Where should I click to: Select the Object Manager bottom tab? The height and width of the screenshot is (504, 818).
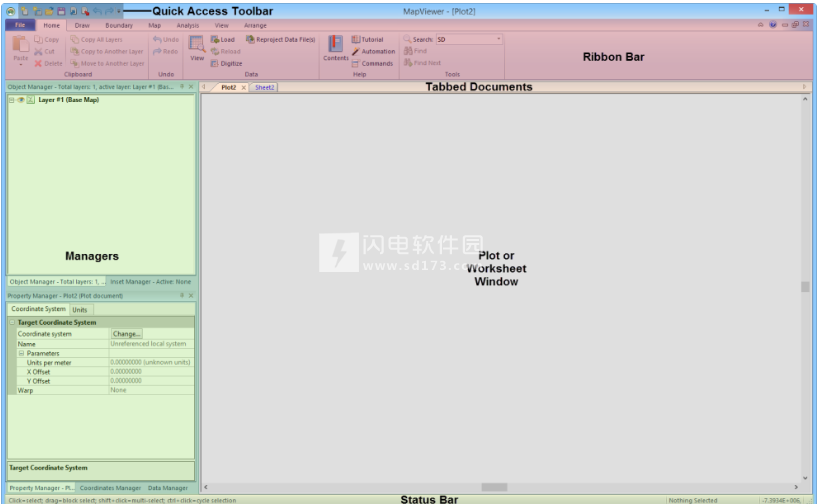(x=56, y=282)
